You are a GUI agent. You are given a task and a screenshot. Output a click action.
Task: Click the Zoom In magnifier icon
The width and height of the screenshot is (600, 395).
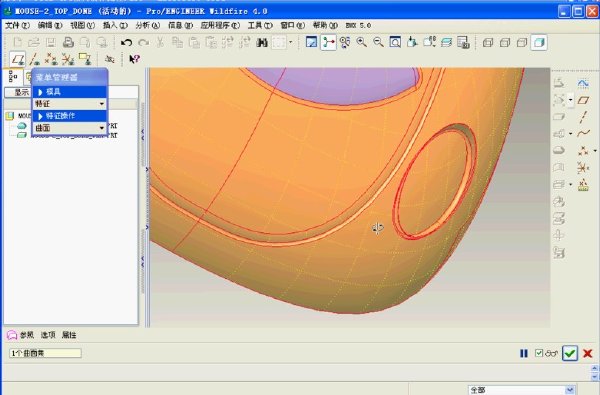coord(362,42)
